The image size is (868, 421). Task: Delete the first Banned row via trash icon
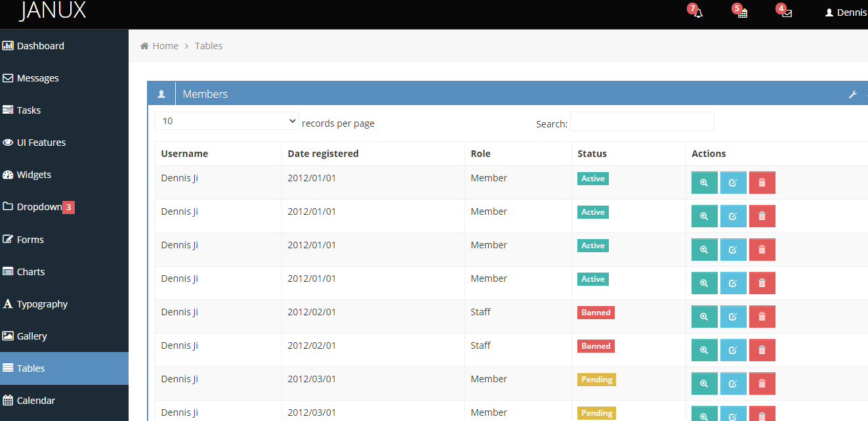762,316
